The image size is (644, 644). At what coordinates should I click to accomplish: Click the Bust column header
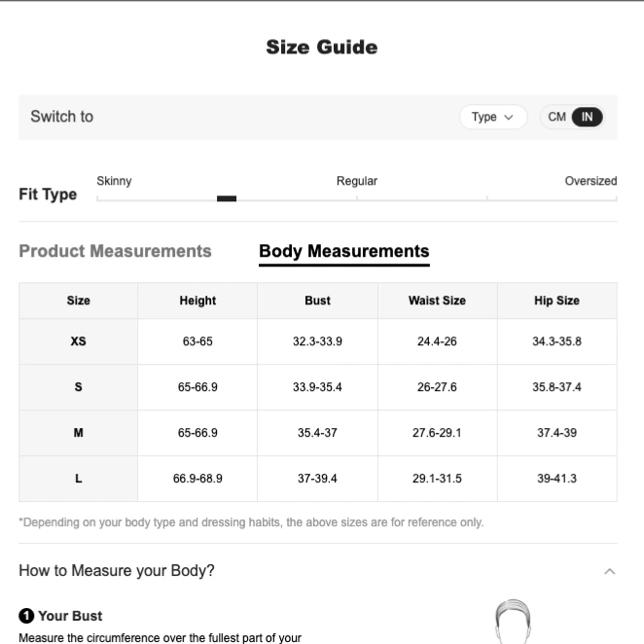pyautogui.click(x=317, y=301)
